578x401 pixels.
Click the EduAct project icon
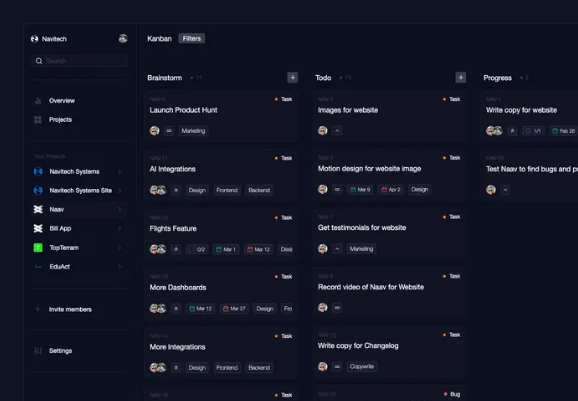[38, 266]
